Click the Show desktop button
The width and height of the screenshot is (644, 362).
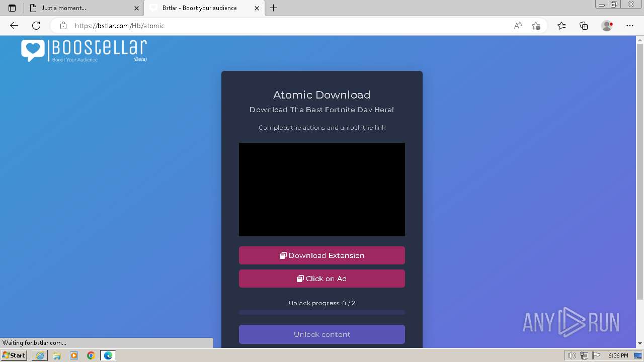639,355
